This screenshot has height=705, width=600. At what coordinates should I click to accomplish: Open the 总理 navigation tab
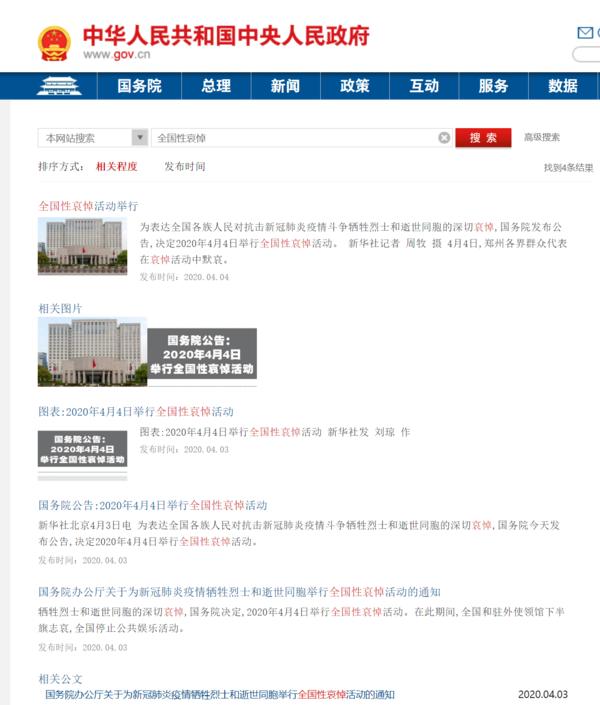[x=215, y=86]
